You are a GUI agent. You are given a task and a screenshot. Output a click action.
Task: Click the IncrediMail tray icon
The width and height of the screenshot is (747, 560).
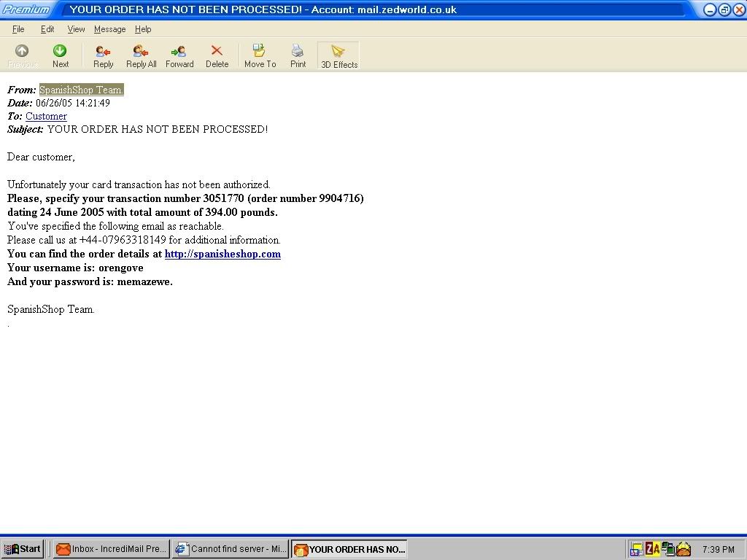click(x=684, y=549)
